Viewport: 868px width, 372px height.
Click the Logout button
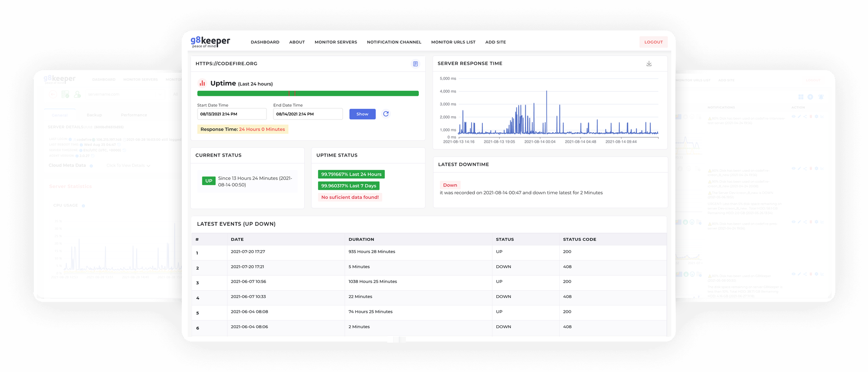pyautogui.click(x=653, y=42)
